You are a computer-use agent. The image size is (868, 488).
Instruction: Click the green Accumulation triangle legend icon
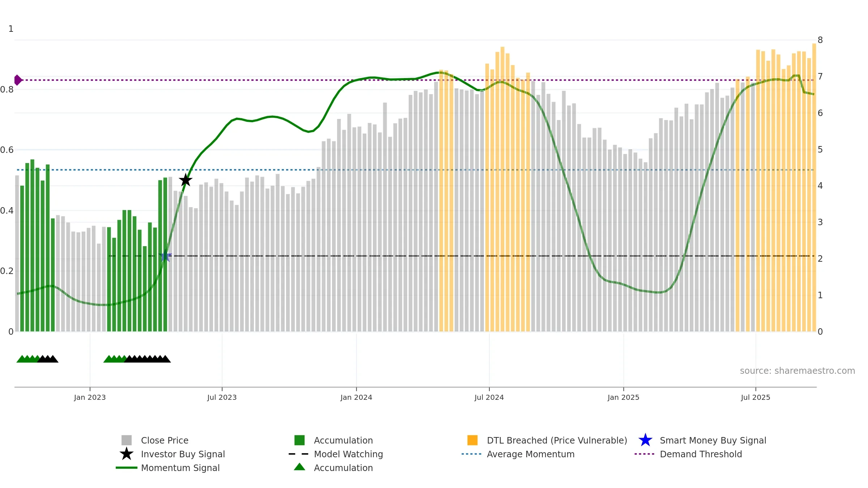tap(299, 467)
